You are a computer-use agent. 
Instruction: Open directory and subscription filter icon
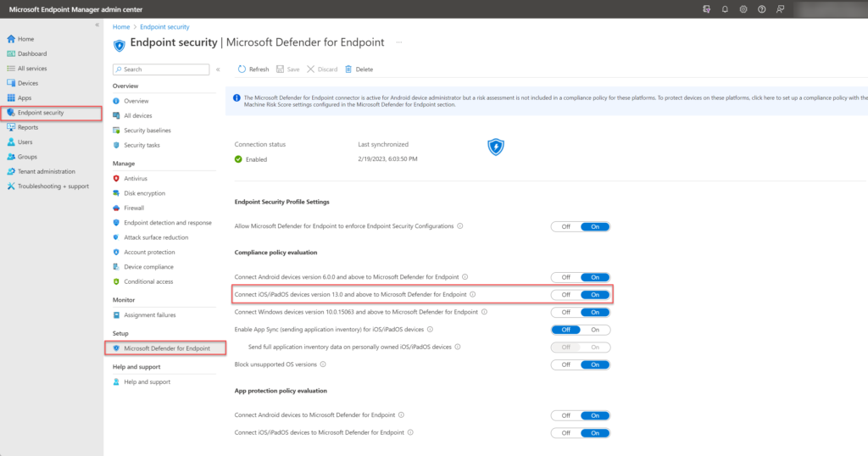[x=706, y=9]
